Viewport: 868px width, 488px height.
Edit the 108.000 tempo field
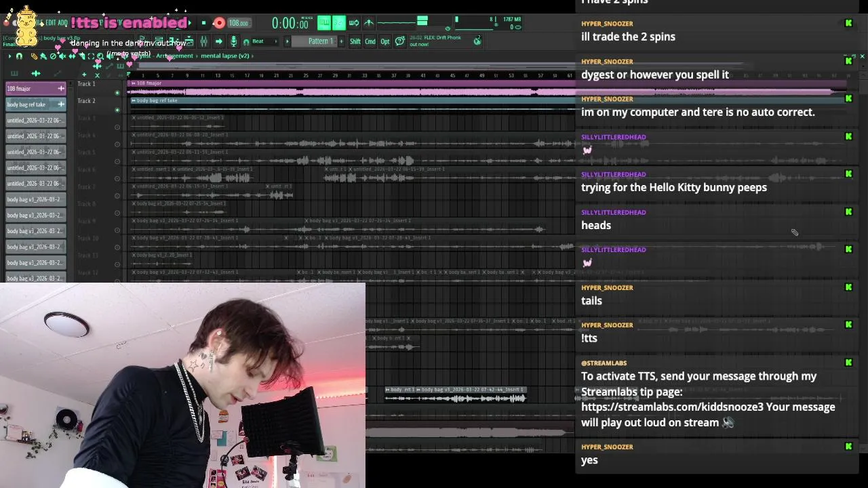[239, 23]
